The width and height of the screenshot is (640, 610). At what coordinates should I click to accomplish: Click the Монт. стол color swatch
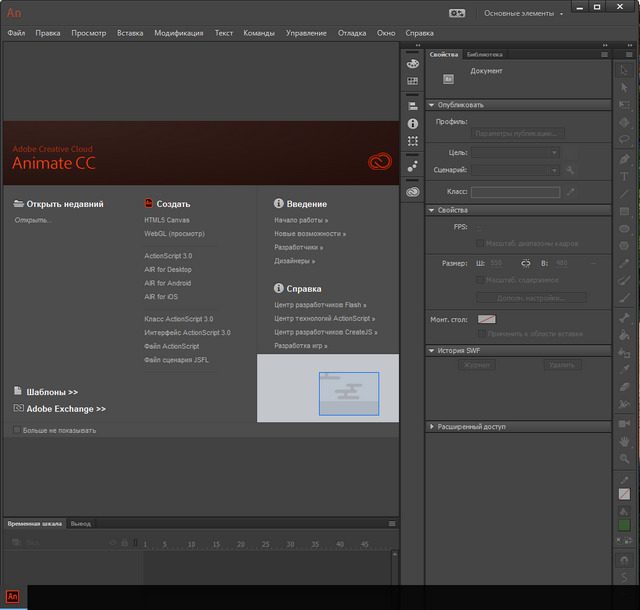[487, 319]
